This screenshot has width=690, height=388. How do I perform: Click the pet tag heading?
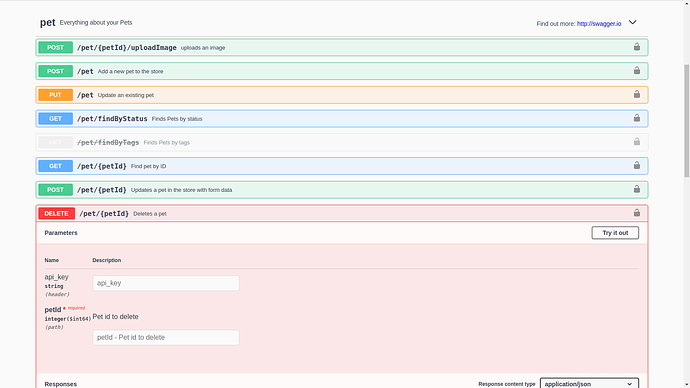(x=48, y=22)
